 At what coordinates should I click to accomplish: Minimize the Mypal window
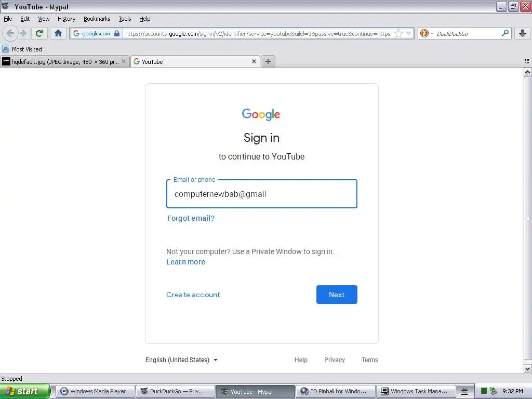tap(501, 6)
